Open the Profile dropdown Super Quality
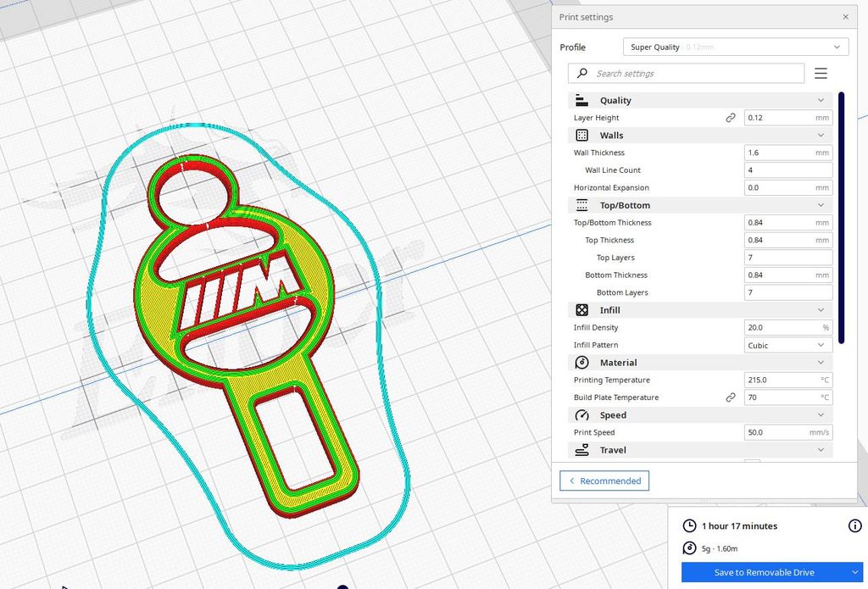This screenshot has width=868, height=589. (735, 47)
